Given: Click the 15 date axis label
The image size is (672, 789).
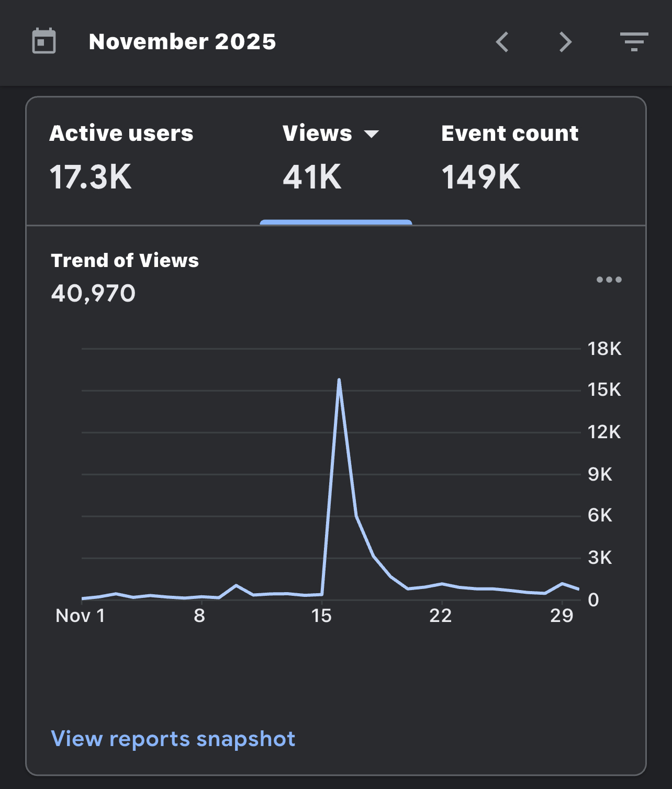Looking at the screenshot, I should [321, 616].
